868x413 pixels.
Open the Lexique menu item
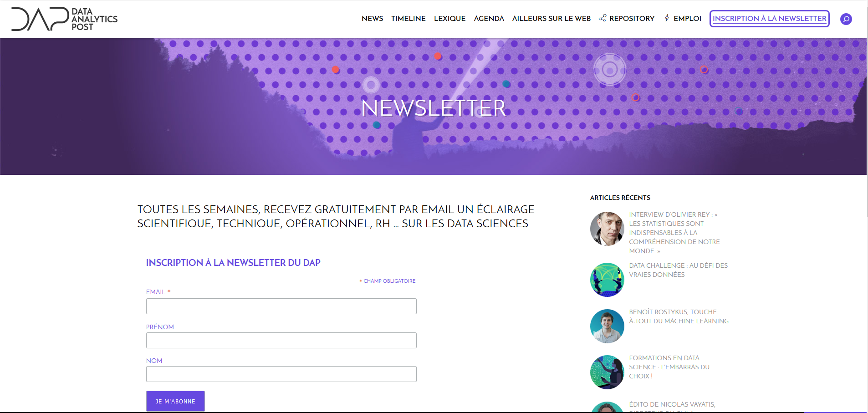[x=449, y=19]
